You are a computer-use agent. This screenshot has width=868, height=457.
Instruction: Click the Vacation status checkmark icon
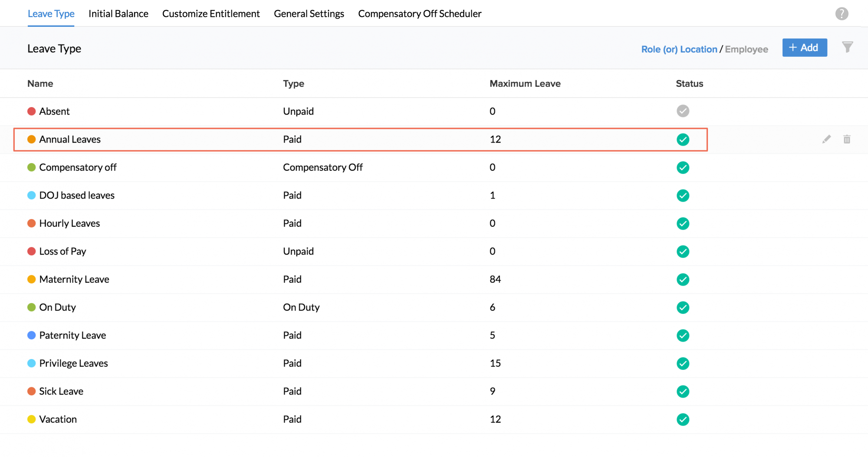pos(683,419)
